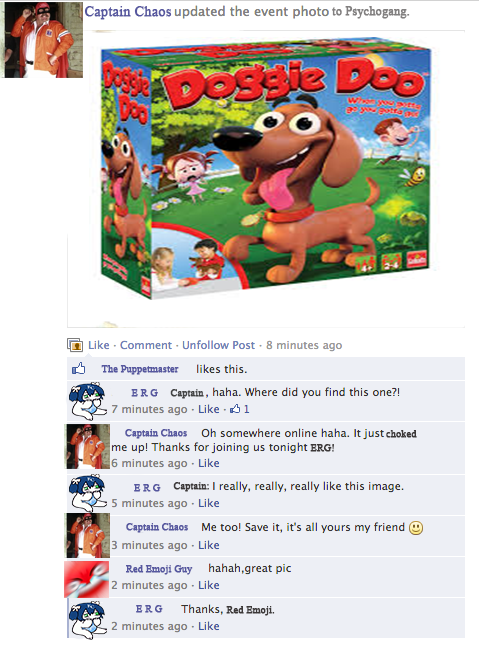
Task: Like Red Emoji Guy's comment
Action: tap(208, 585)
